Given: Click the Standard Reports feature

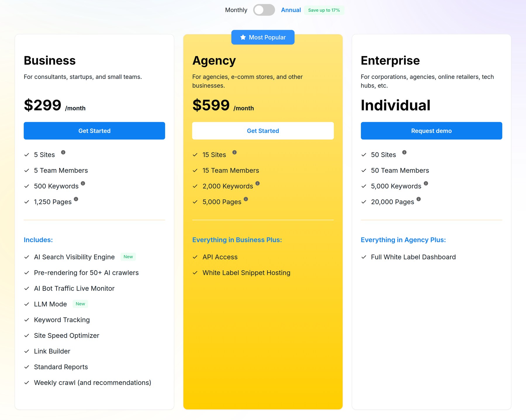Looking at the screenshot, I should coord(61,367).
